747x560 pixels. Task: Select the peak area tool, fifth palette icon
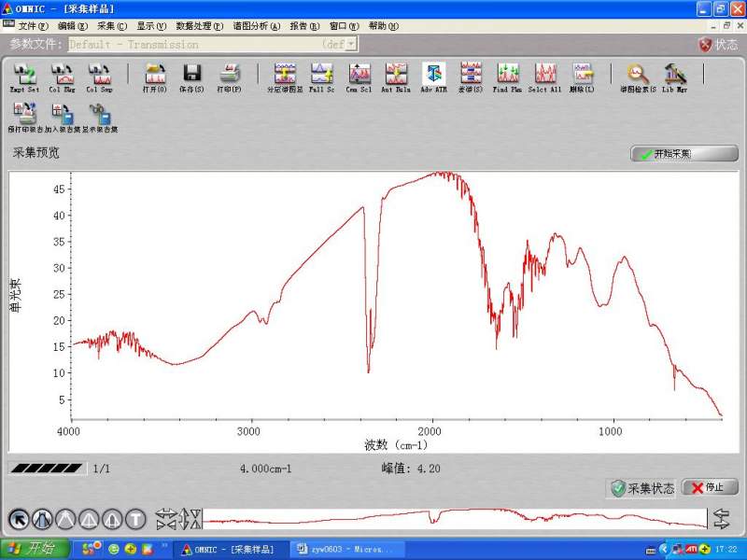tap(112, 519)
